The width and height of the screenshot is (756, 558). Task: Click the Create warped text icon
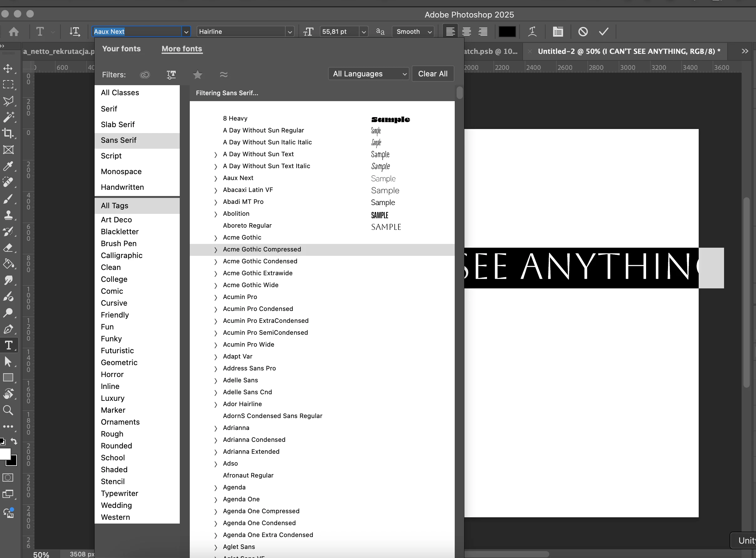532,31
